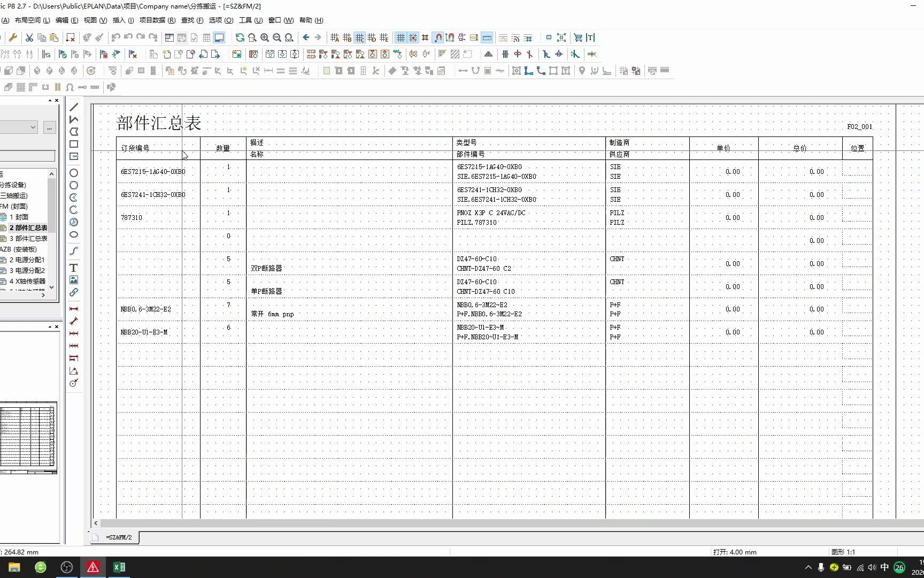This screenshot has height=578, width=924.
Task: Select Grid E size button
Action: (x=384, y=37)
